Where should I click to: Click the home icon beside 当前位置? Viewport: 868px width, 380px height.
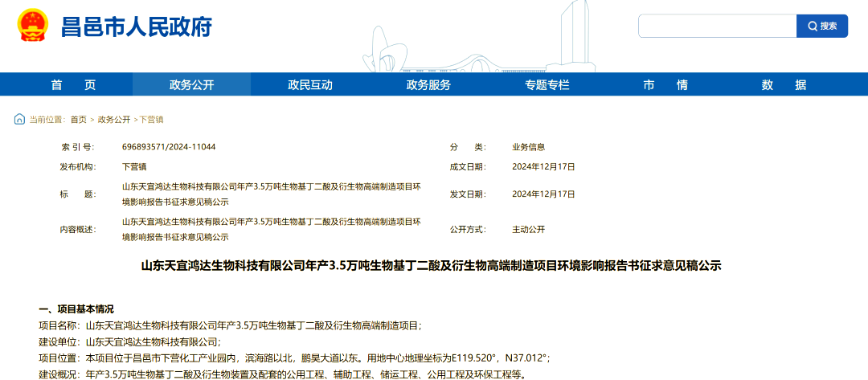(19, 119)
